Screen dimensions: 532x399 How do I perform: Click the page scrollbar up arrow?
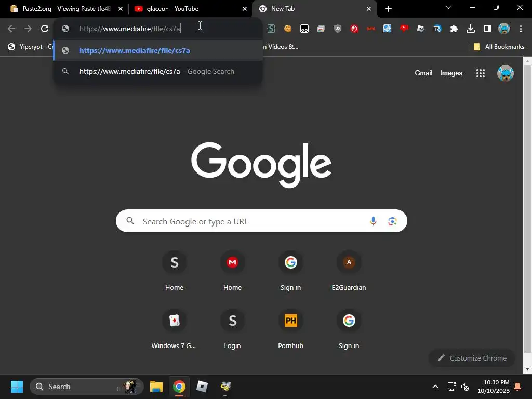coord(528,61)
